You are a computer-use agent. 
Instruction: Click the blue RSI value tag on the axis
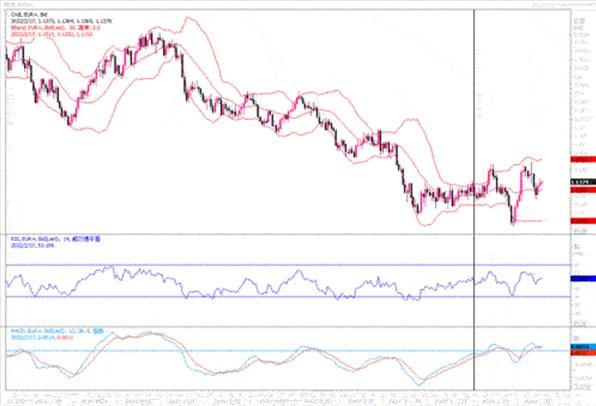tap(583, 279)
